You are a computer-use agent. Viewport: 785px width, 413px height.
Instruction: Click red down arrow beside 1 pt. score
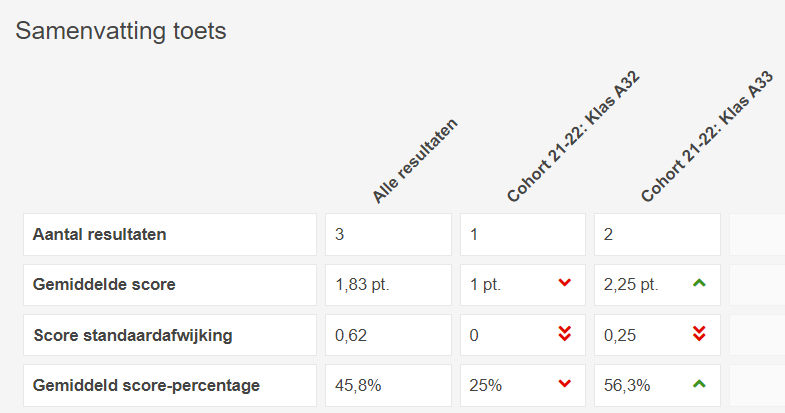[x=565, y=283]
